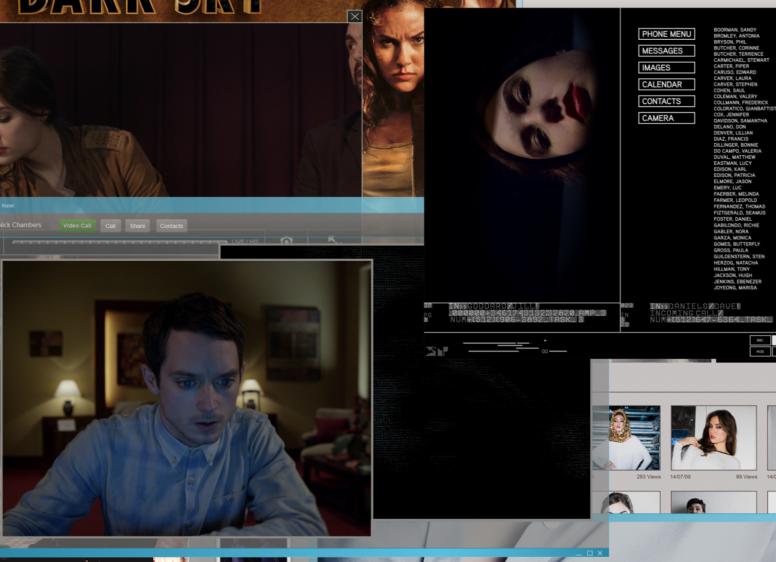The width and height of the screenshot is (776, 562).
Task: Select contact 'FAERBER, MELINDA'
Action: pos(736,194)
